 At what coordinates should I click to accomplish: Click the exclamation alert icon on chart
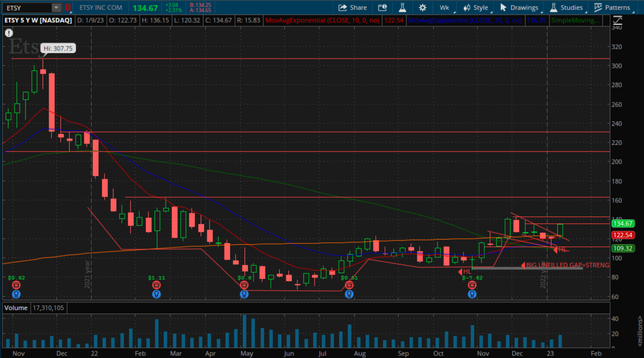tap(9, 33)
